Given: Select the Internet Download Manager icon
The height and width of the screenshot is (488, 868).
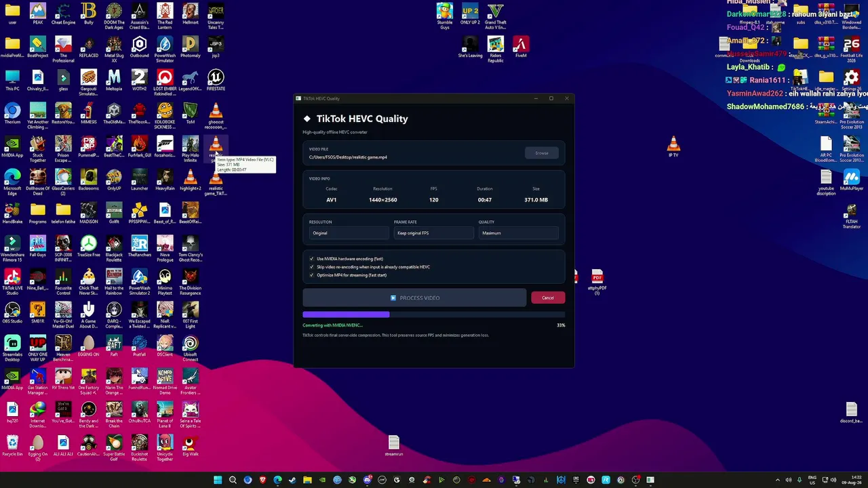Looking at the screenshot, I should [x=38, y=414].
